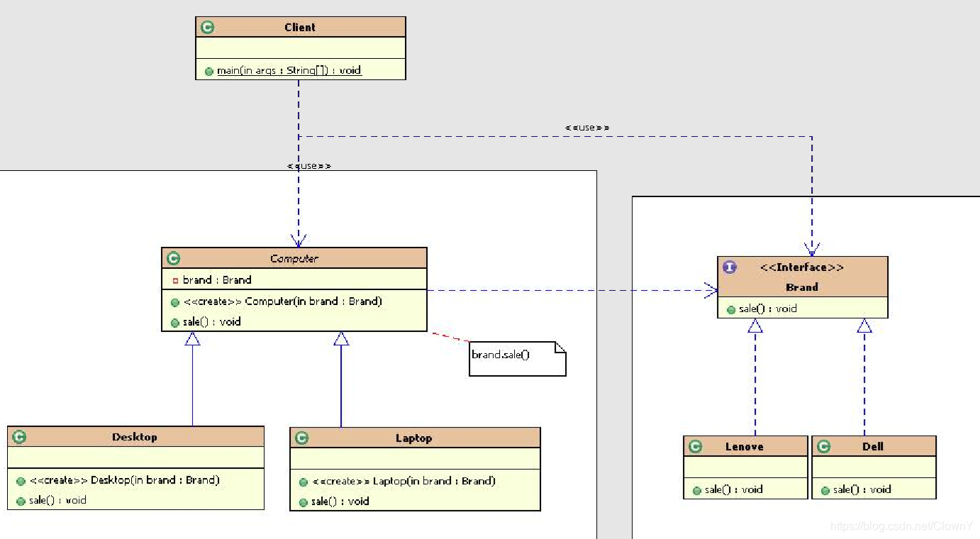
Task: Select Computer(in brand : Brand) constructor
Action: click(x=283, y=301)
